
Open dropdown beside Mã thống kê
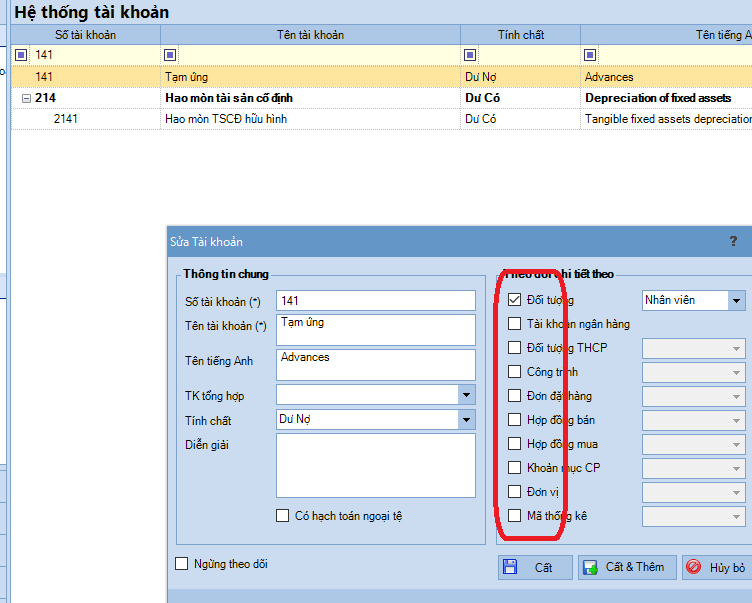pyautogui.click(x=736, y=517)
